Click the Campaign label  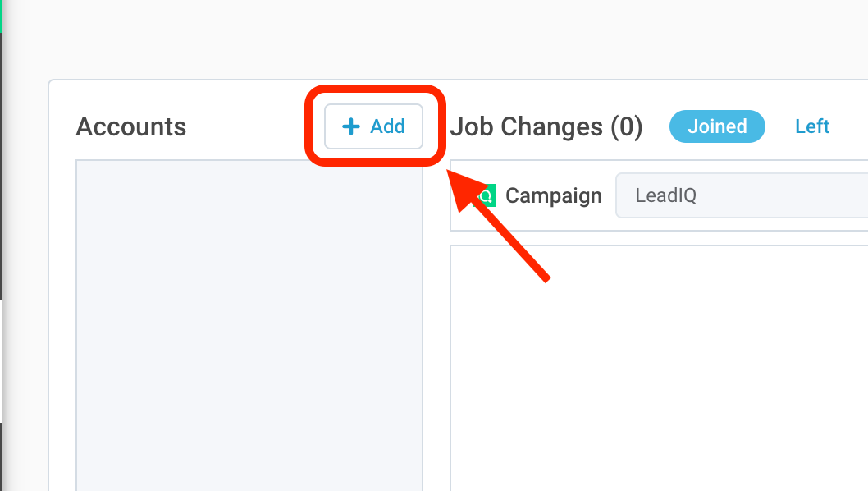coord(554,195)
